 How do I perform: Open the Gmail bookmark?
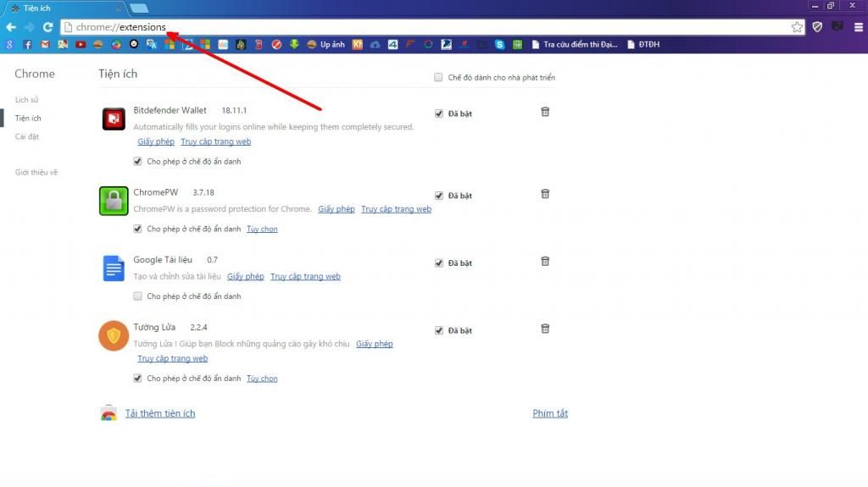tap(45, 45)
